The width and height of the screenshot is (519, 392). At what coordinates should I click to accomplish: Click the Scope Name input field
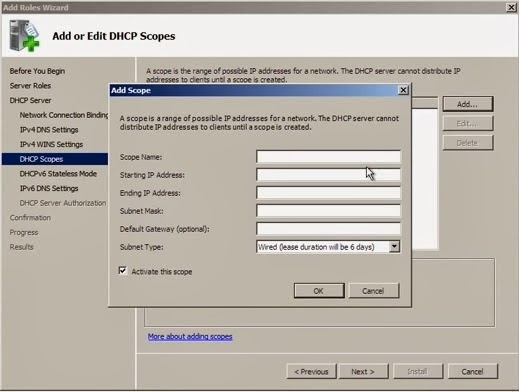pyautogui.click(x=328, y=157)
